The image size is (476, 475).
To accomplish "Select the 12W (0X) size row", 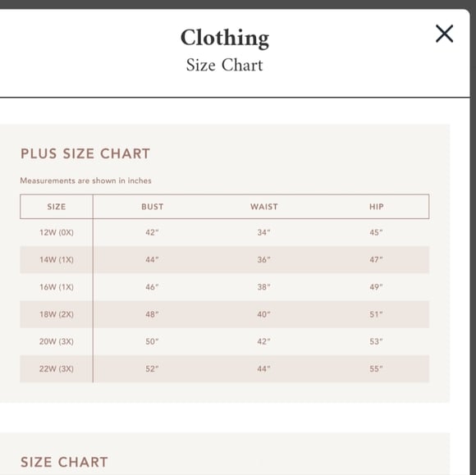I will click(225, 232).
